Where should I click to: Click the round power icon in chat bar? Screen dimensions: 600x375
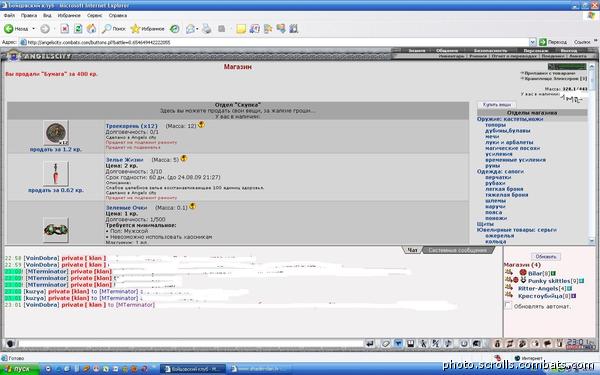pos(464,343)
